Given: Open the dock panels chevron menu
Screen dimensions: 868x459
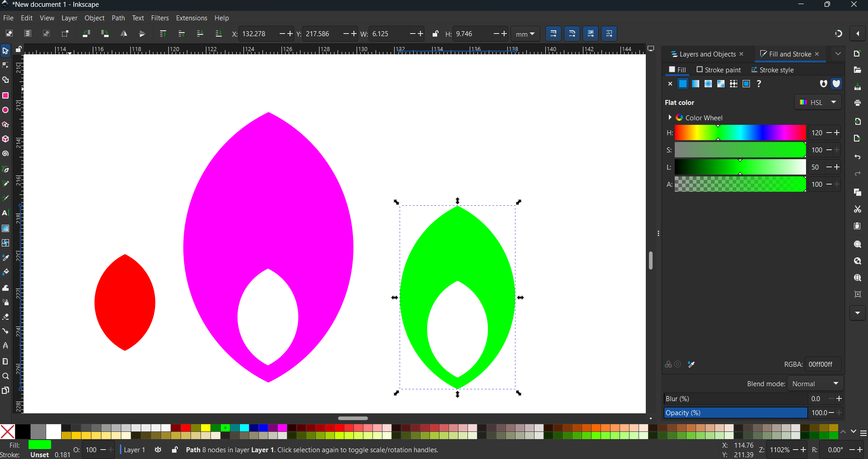Looking at the screenshot, I should [x=838, y=54].
